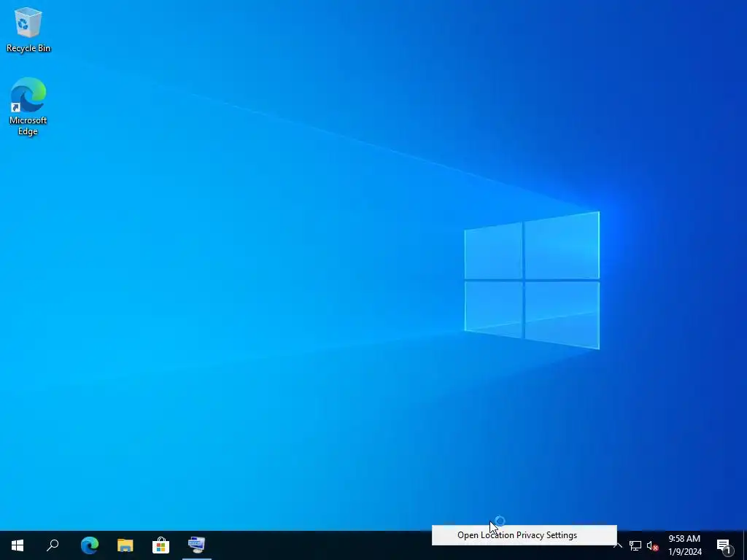Open the Action Center notifications icon
The width and height of the screenshot is (747, 560).
point(724,545)
